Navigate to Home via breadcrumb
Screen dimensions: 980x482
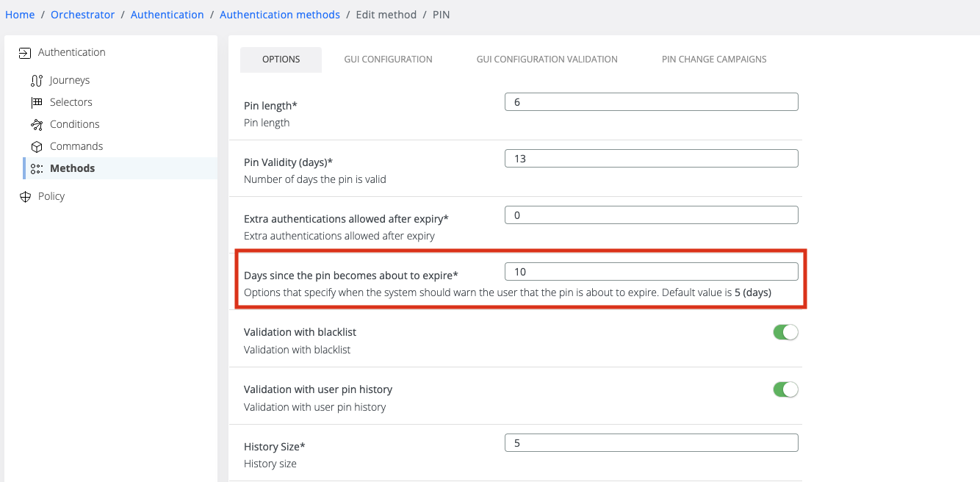pos(20,14)
